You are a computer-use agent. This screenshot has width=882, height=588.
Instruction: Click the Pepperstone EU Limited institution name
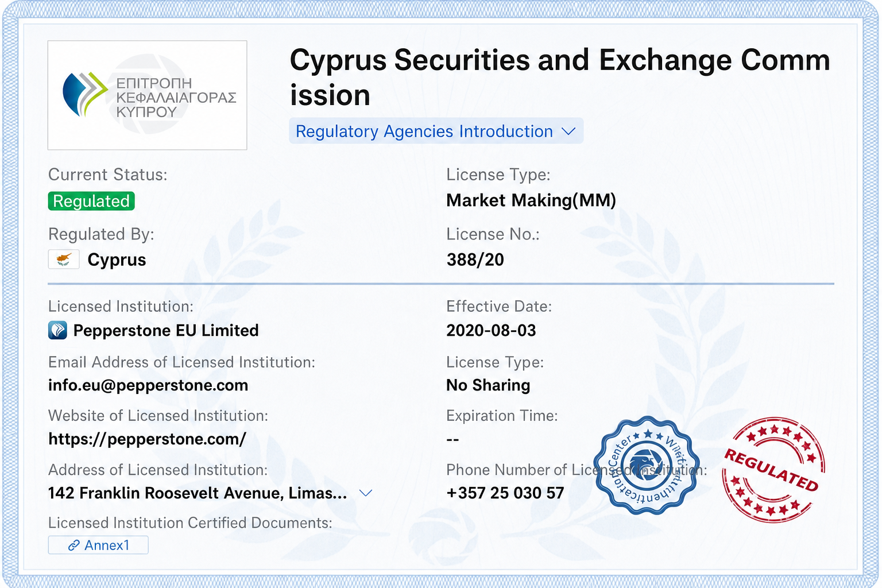click(166, 330)
